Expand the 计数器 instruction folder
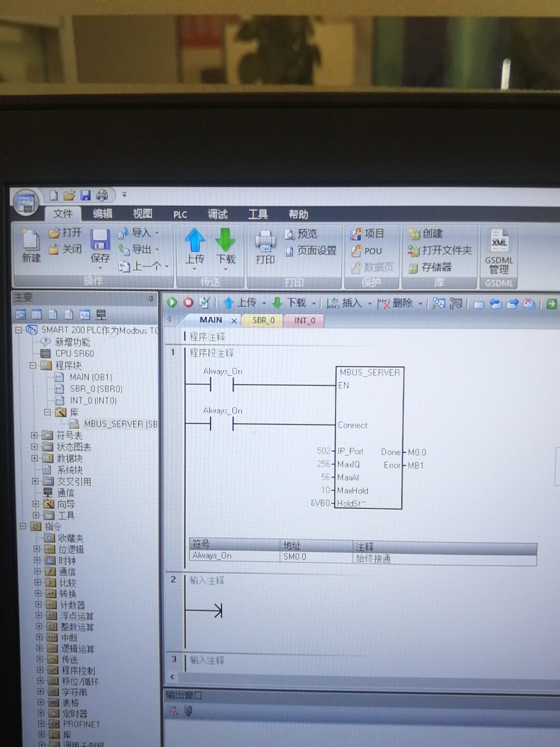560x747 pixels. pos(38,604)
